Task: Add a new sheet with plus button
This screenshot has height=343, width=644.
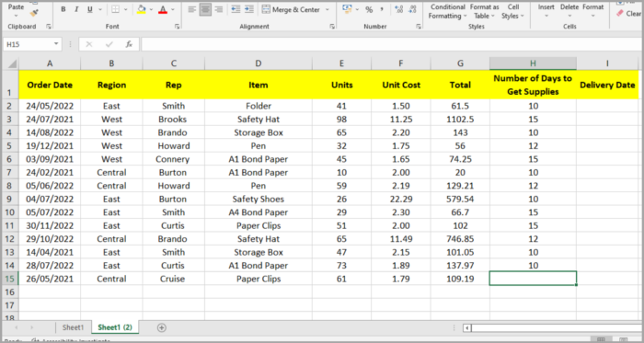Action: pyautogui.click(x=162, y=327)
